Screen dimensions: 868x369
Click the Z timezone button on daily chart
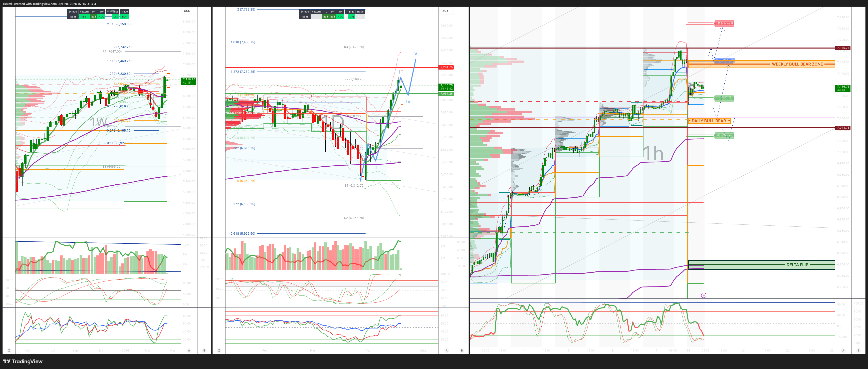click(x=219, y=350)
